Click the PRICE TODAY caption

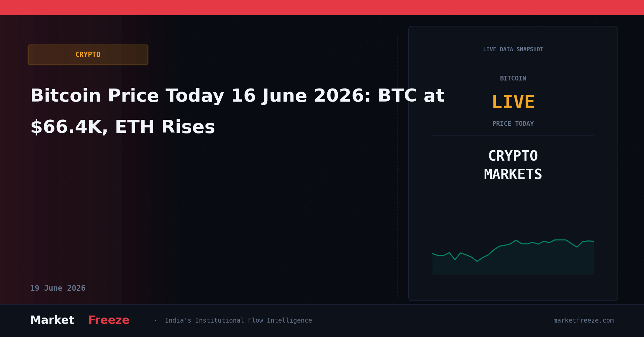click(x=513, y=124)
